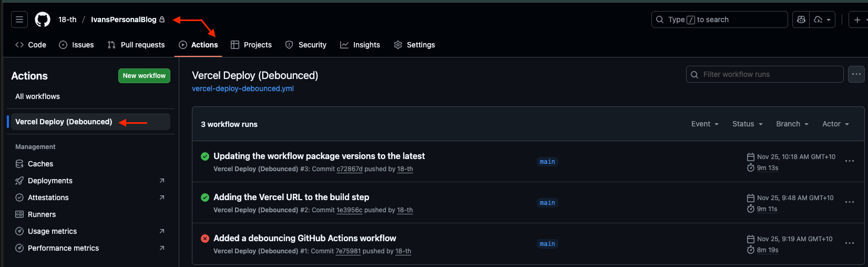Viewport: 868px width, 267px height.
Task: Open the 18-th owner link
Action: point(67,19)
